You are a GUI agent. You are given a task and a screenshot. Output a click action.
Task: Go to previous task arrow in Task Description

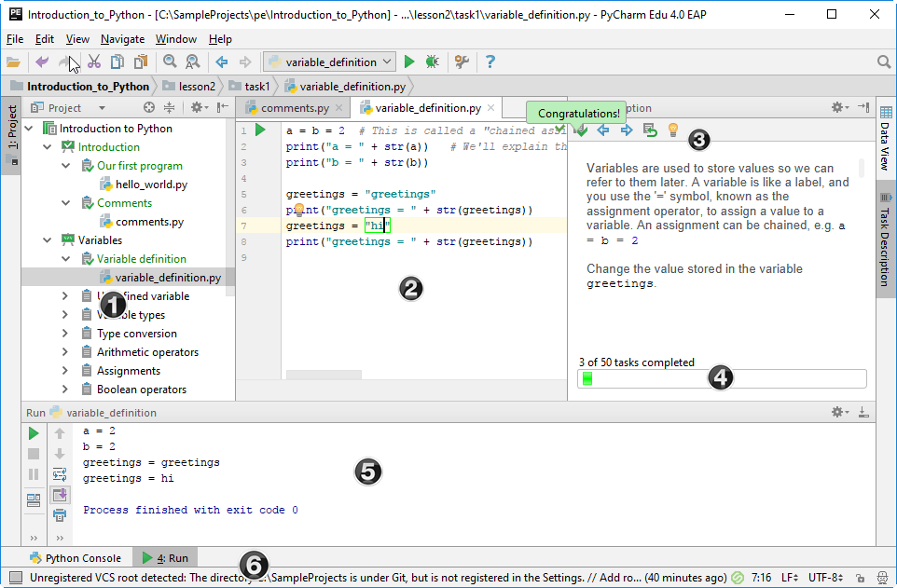click(x=603, y=130)
